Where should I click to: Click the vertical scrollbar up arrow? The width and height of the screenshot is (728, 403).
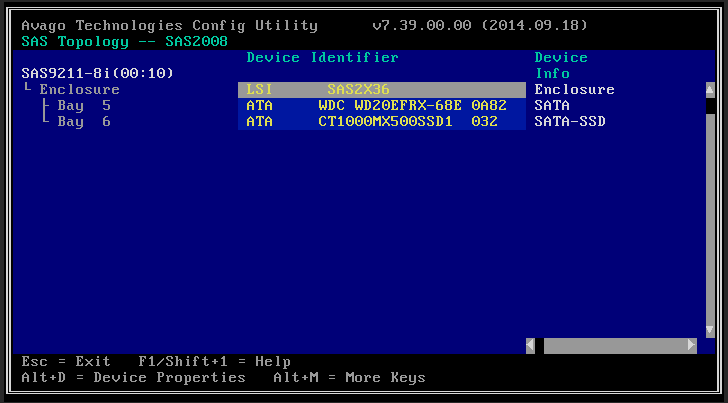pos(710,90)
